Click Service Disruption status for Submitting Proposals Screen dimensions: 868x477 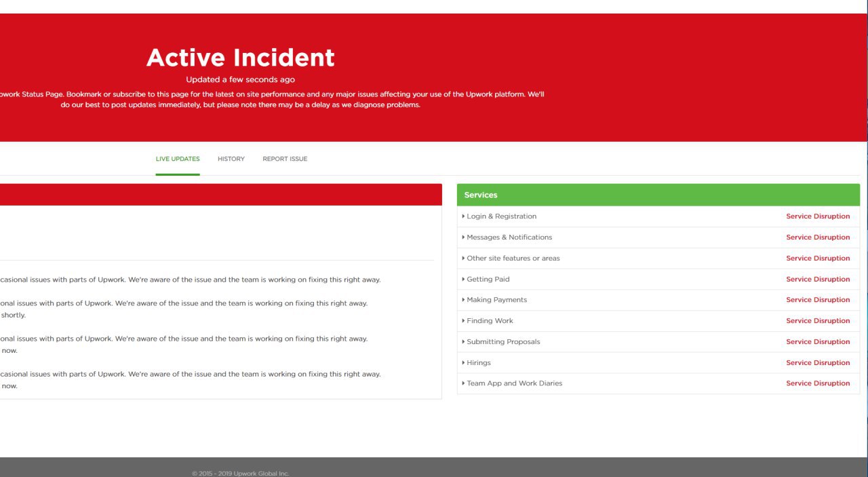pyautogui.click(x=818, y=342)
